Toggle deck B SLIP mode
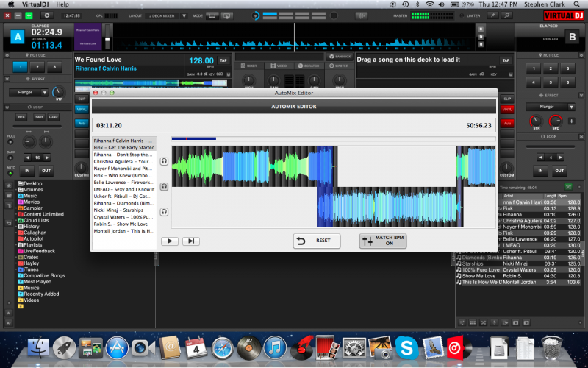Image resolution: width=588 pixels, height=368 pixels. tap(507, 99)
